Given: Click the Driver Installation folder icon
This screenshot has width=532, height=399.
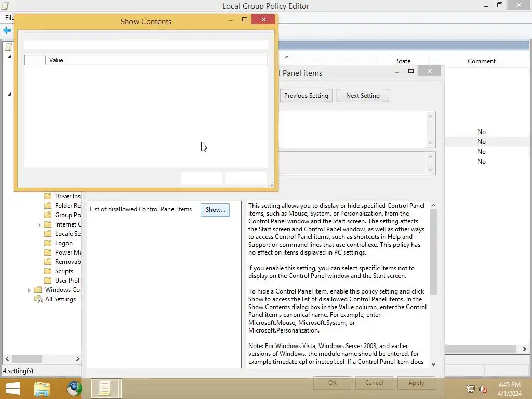Looking at the screenshot, I should click(x=48, y=196).
